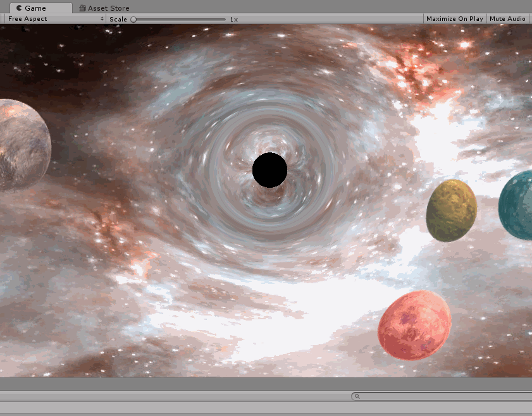
Task: Click the magnifier icon in search box
Action: point(357,396)
